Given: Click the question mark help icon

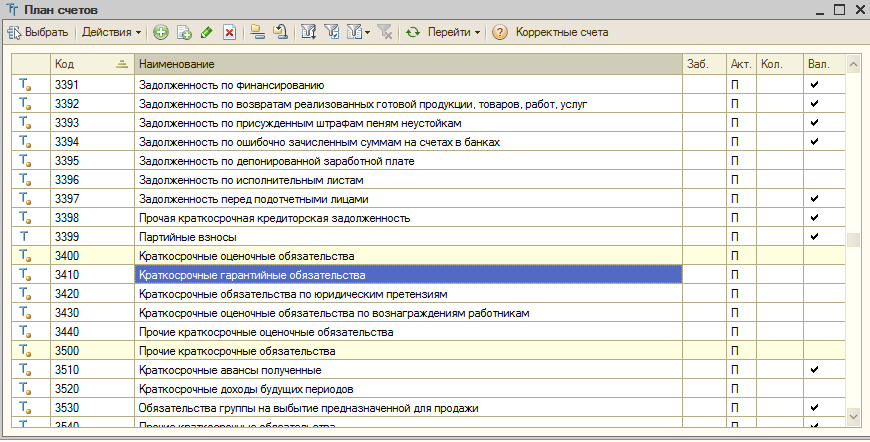Looking at the screenshot, I should pyautogui.click(x=500, y=33).
